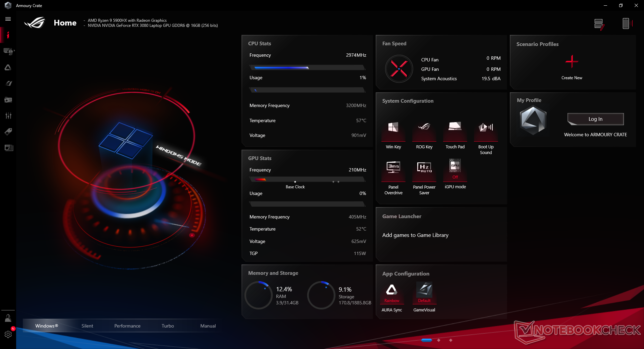Screen dimensions: 644x349
Task: Go to first page indicator
Action: (x=426, y=340)
